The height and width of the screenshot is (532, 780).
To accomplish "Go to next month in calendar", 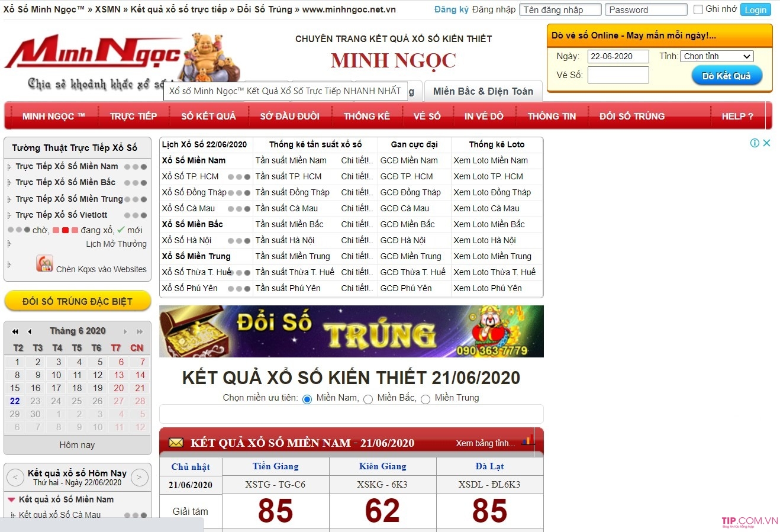I will [125, 331].
